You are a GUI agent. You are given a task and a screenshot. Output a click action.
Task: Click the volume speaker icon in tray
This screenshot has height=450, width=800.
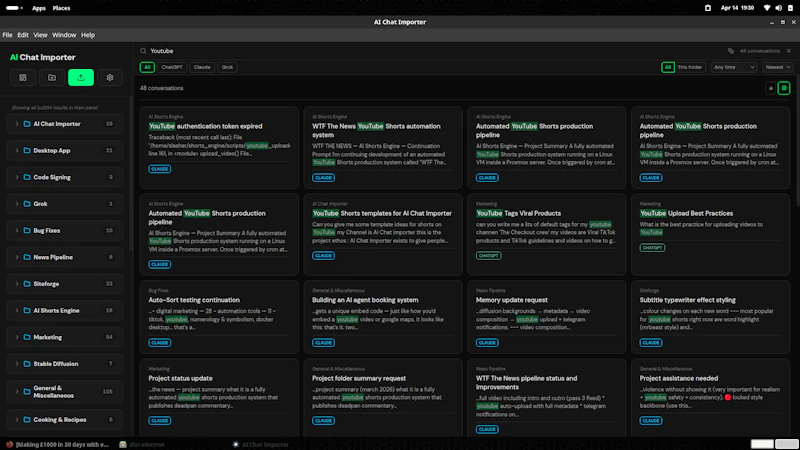(x=779, y=8)
